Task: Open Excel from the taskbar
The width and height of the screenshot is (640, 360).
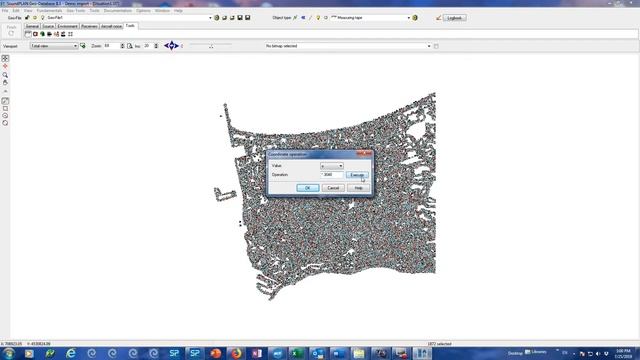Action: pyautogui.click(x=297, y=353)
